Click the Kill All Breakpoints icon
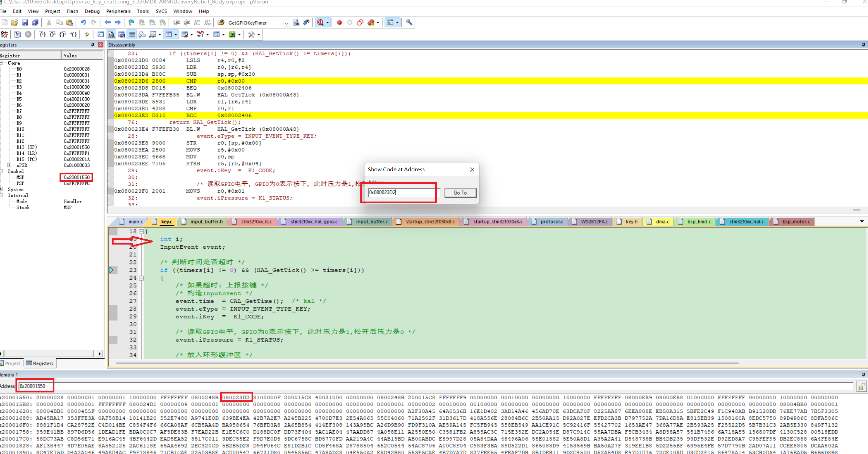The width and height of the screenshot is (868, 454). (372, 22)
